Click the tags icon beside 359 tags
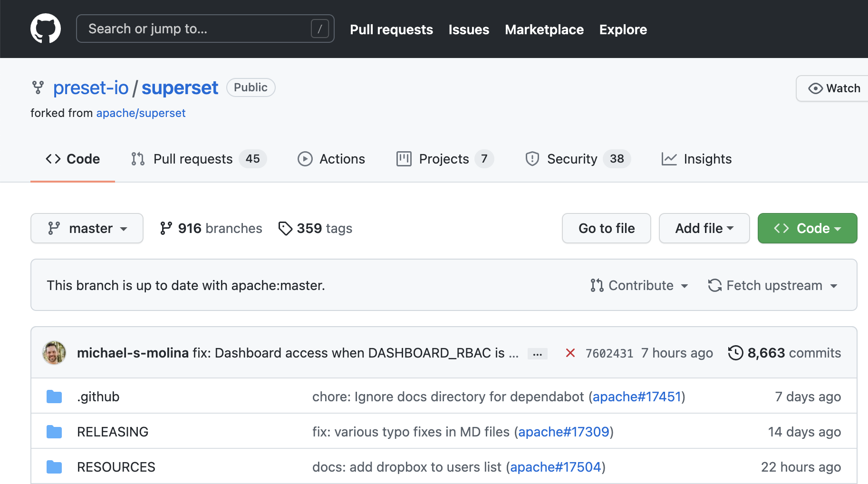868x484 pixels. click(x=285, y=229)
